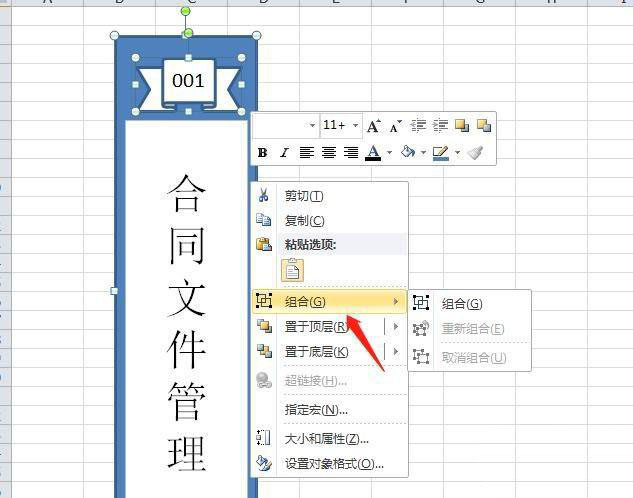Click the send to back icon in mini toolbar
The height and width of the screenshot is (498, 633).
[x=483, y=126]
